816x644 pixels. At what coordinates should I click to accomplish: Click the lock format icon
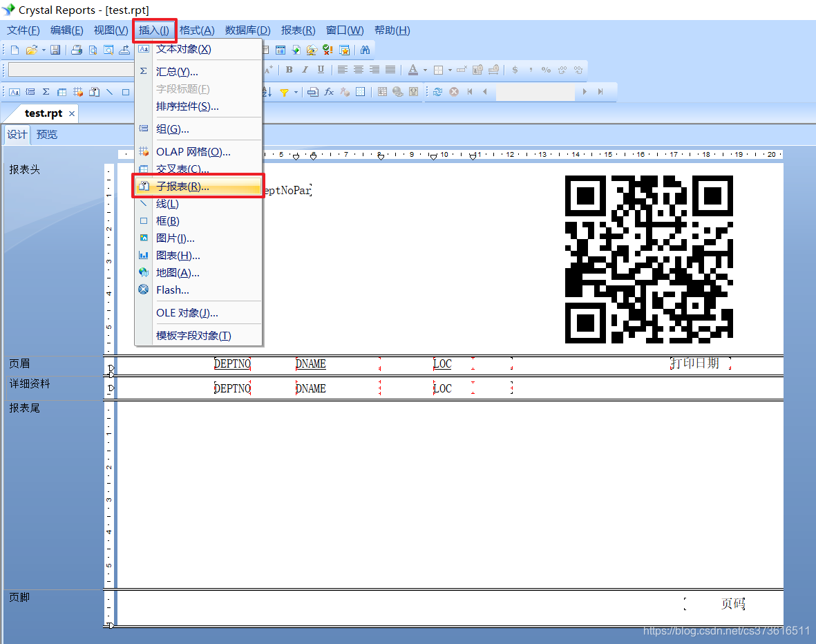click(477, 70)
